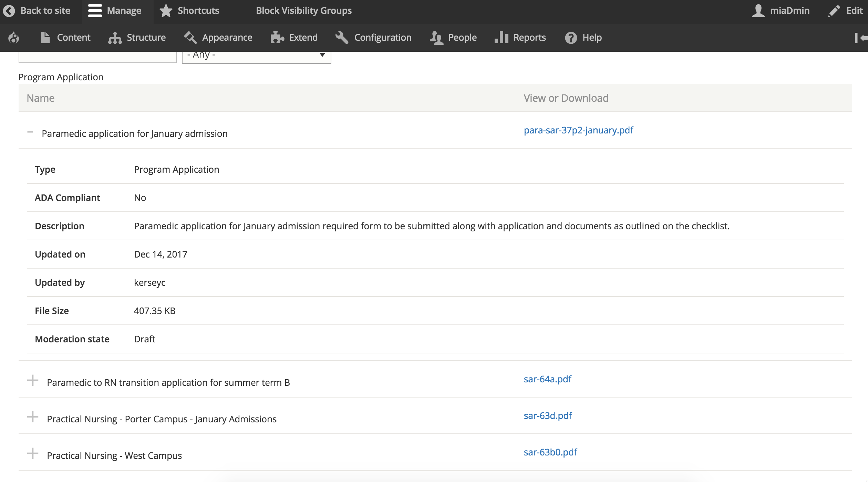Open Block Visibility Groups tab
Screen dimensions: 868x482
click(x=303, y=11)
